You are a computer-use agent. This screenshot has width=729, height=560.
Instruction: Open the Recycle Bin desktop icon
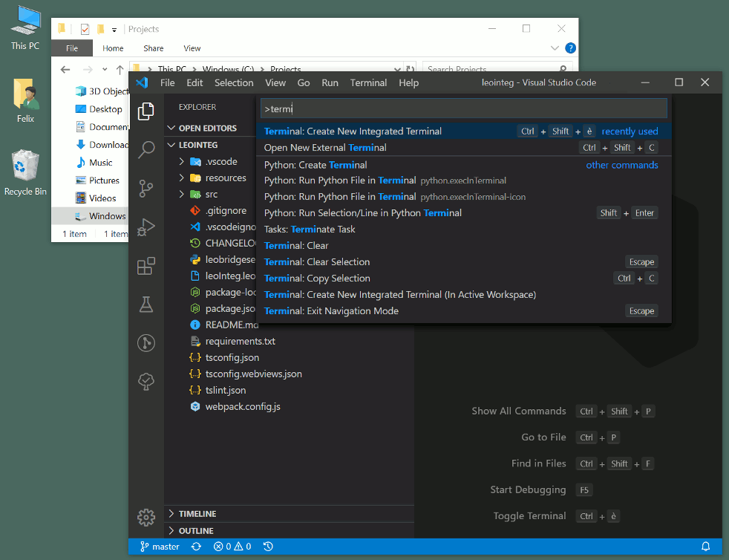point(25,172)
